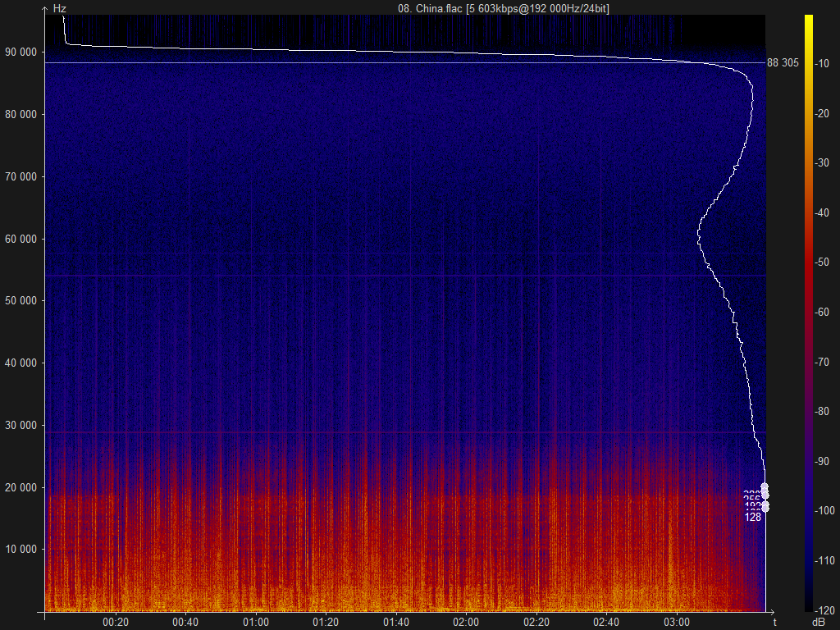
Task: Click the -70 dB scale value
Action: [x=822, y=362]
